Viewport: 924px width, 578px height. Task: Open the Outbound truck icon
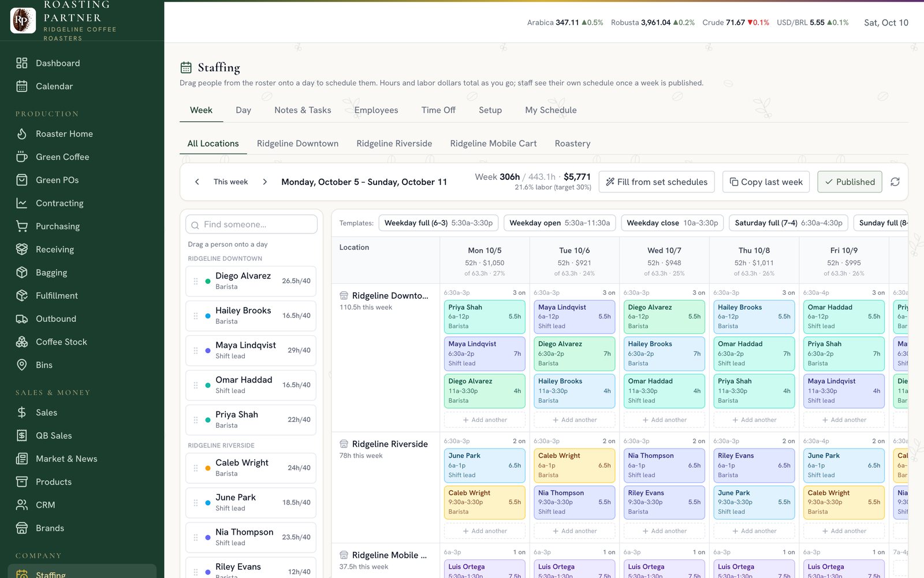click(22, 318)
